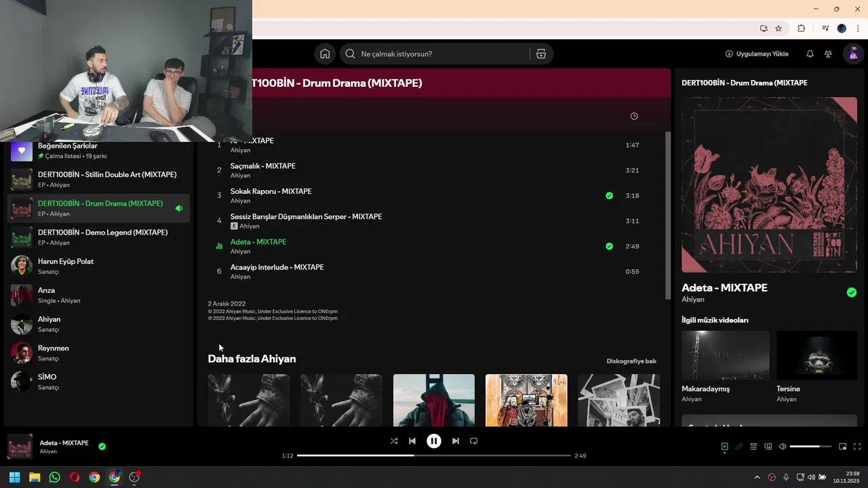Screen dimensions: 868x488
Task: Click the playback progress bar
Action: coord(434,455)
